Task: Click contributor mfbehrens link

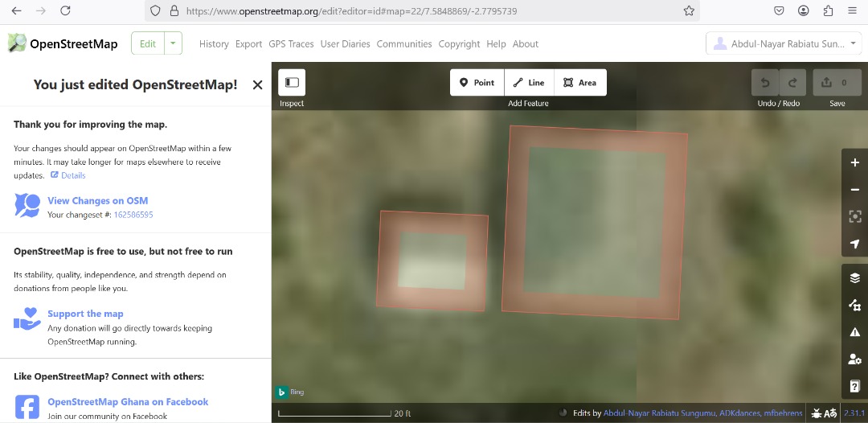Action: click(783, 413)
